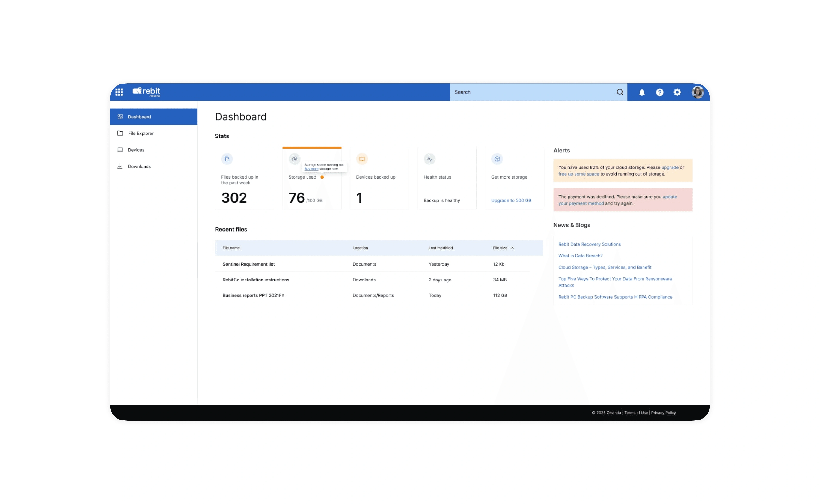Click the Dashboard sidebar icon

[x=120, y=117]
